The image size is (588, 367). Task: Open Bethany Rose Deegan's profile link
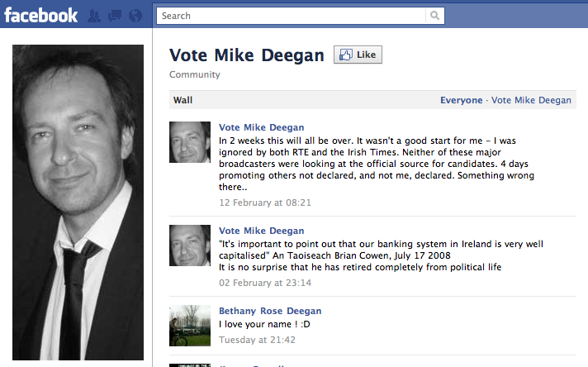pos(270,311)
